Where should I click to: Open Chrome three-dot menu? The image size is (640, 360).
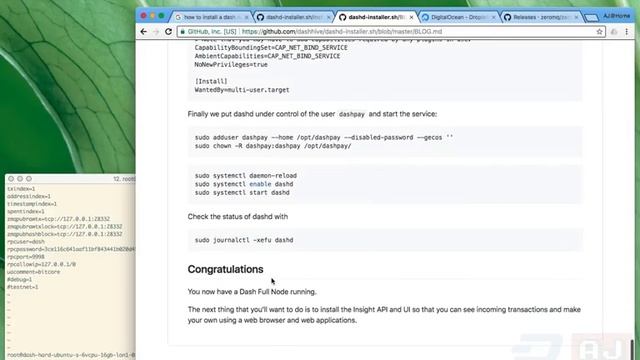click(627, 31)
